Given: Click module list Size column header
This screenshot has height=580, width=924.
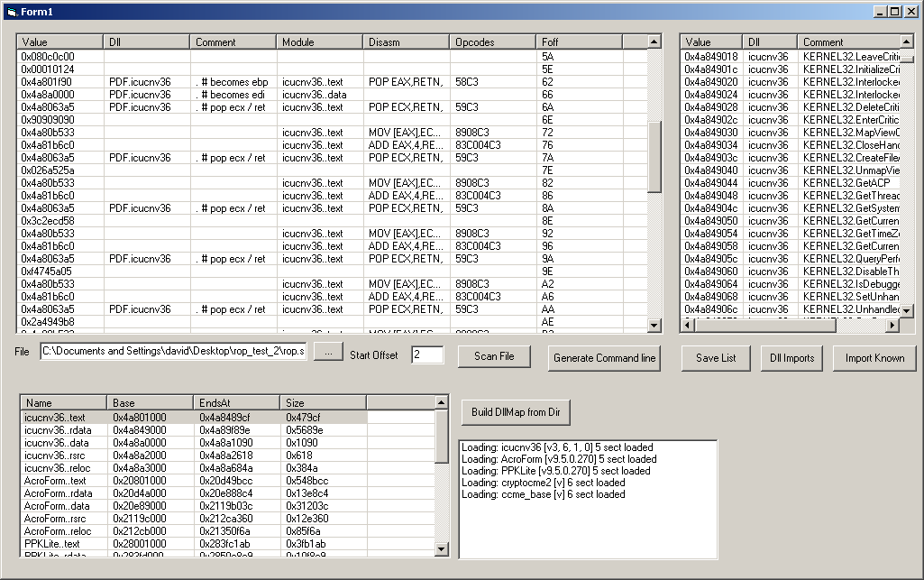Looking at the screenshot, I should (324, 402).
